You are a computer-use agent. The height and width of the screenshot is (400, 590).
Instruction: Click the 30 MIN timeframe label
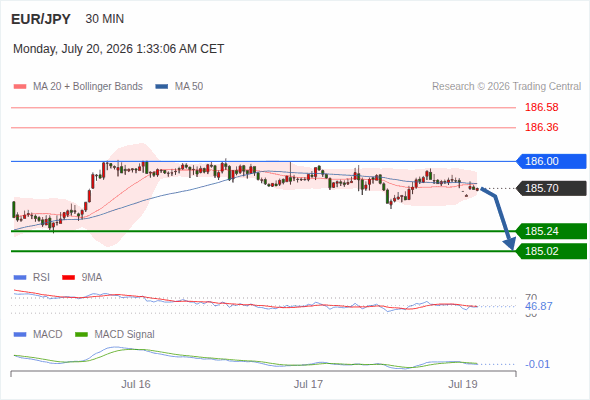tap(105, 19)
